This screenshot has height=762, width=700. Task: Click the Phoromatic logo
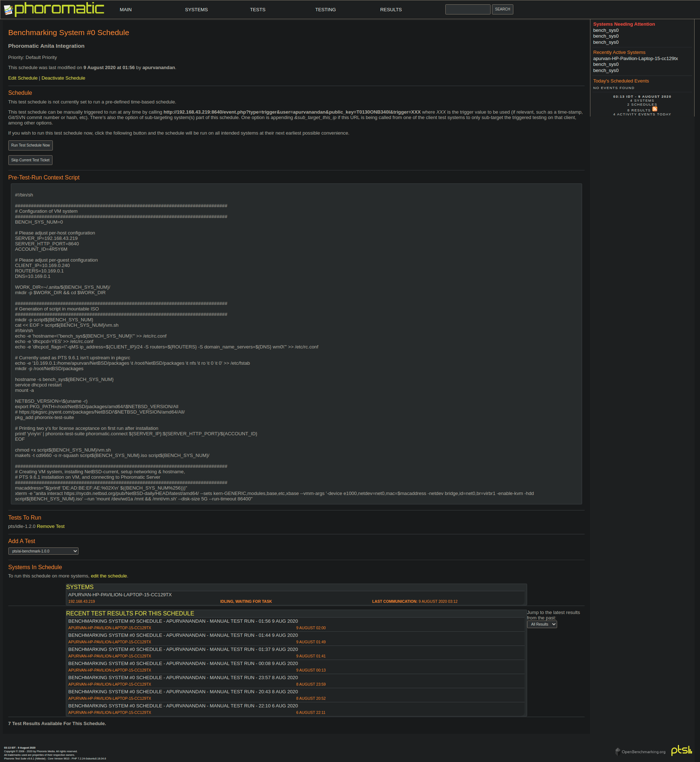click(x=54, y=9)
